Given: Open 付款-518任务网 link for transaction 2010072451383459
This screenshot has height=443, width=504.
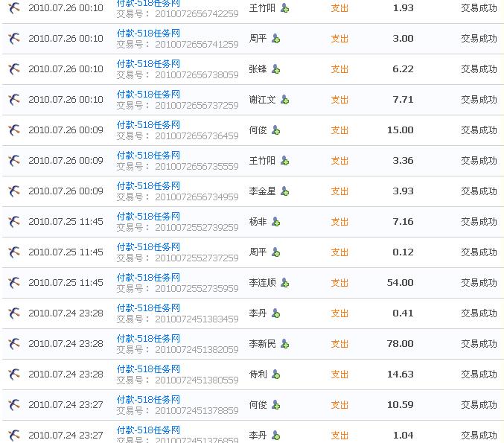Looking at the screenshot, I should [148, 308].
